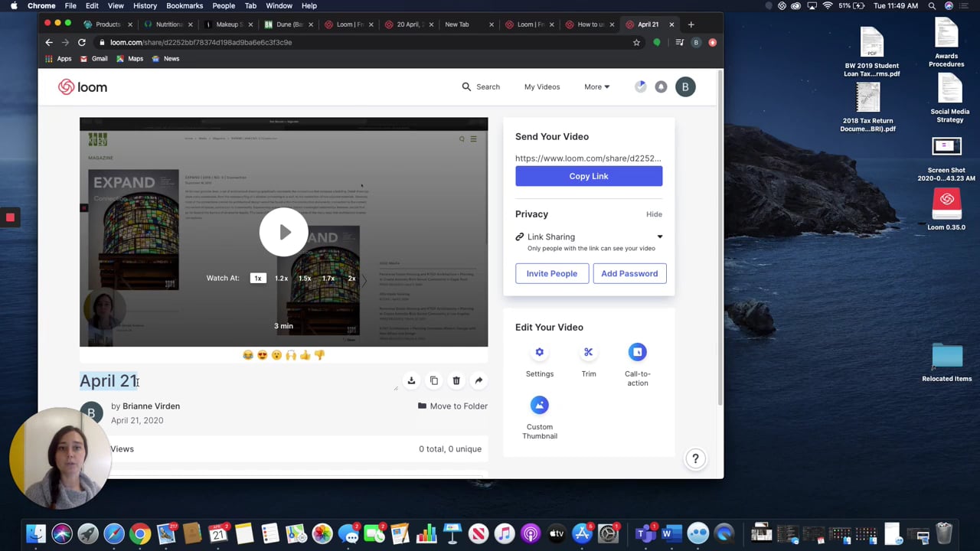
Task: Set playback speed to 1.7x
Action: pyautogui.click(x=328, y=279)
